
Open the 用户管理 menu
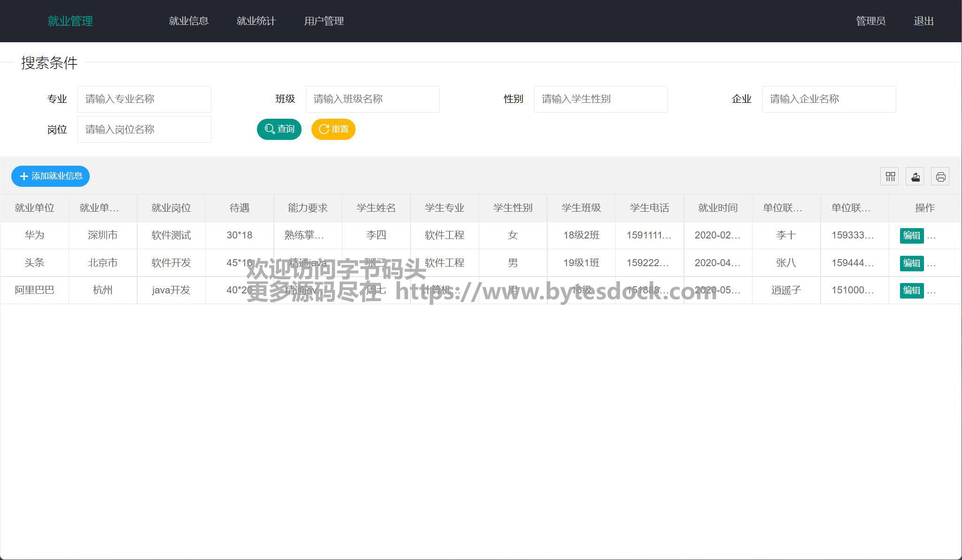pyautogui.click(x=324, y=21)
